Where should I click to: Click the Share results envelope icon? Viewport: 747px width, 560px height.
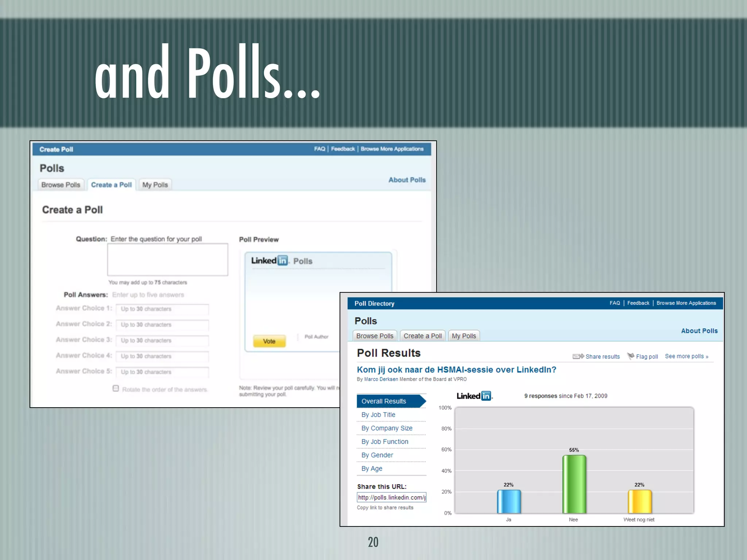point(578,356)
